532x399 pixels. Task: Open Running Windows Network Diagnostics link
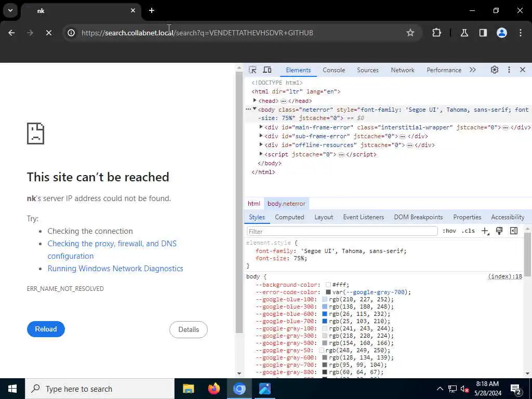pyautogui.click(x=115, y=269)
